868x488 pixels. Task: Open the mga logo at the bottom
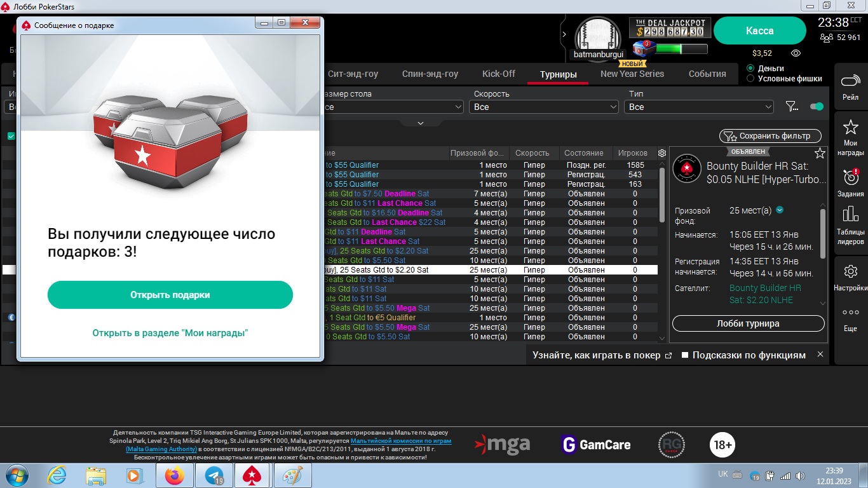click(x=502, y=444)
